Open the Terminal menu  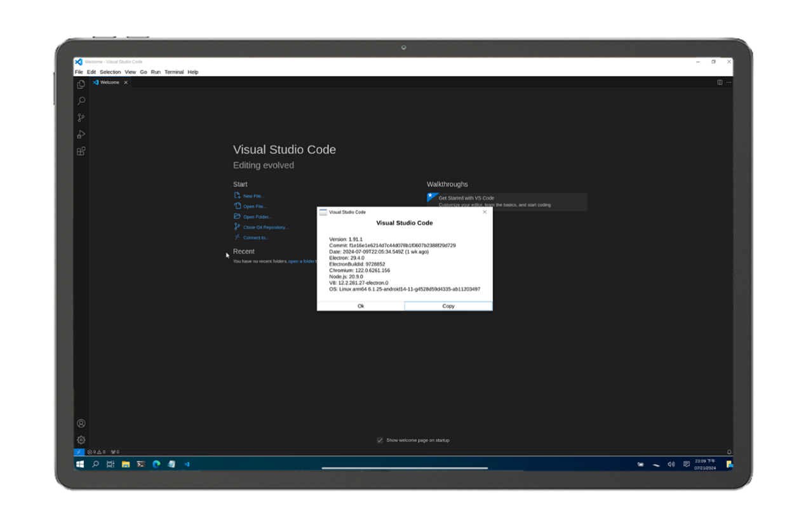(x=174, y=72)
